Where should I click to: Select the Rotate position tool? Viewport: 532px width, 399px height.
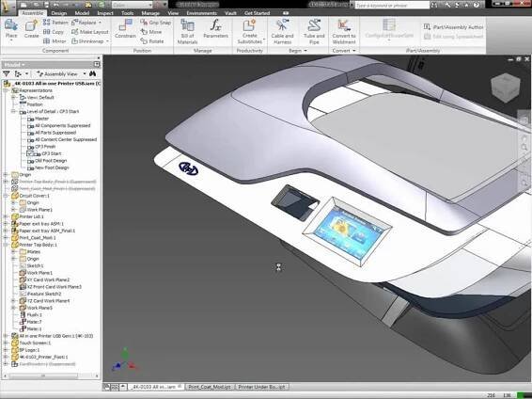pyautogui.click(x=152, y=41)
